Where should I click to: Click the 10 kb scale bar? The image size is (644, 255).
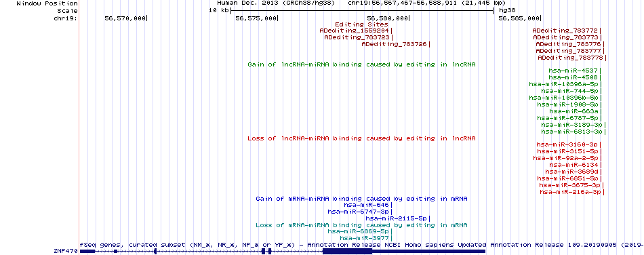click(x=362, y=11)
